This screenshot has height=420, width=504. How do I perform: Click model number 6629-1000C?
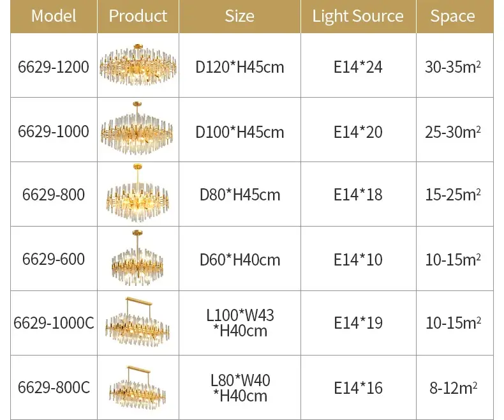[54, 322]
